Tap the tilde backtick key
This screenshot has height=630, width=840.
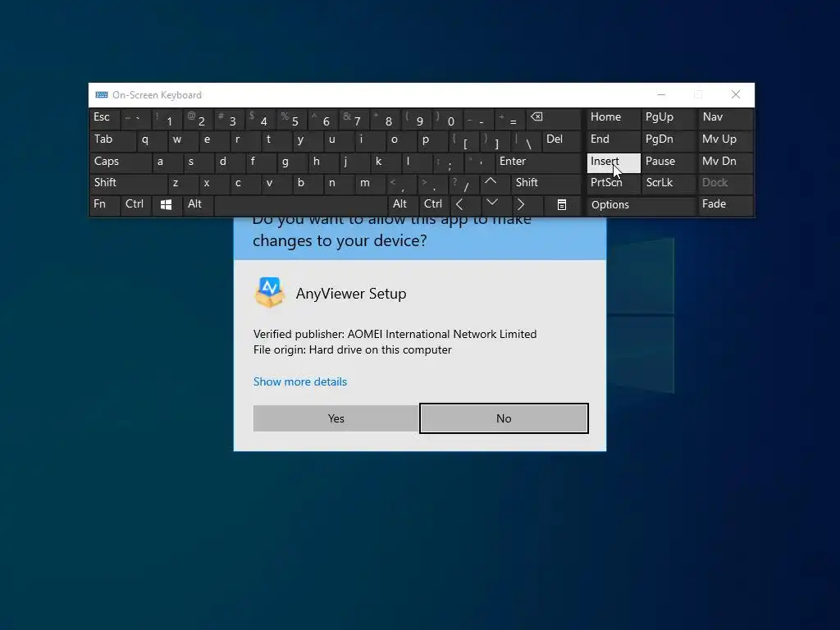(x=135, y=118)
